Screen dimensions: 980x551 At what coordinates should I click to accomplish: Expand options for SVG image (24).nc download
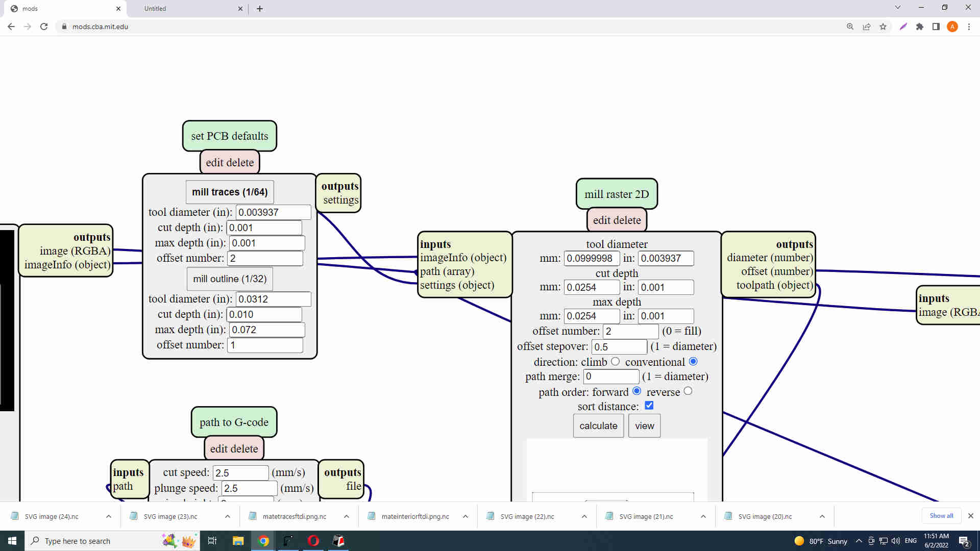point(109,516)
